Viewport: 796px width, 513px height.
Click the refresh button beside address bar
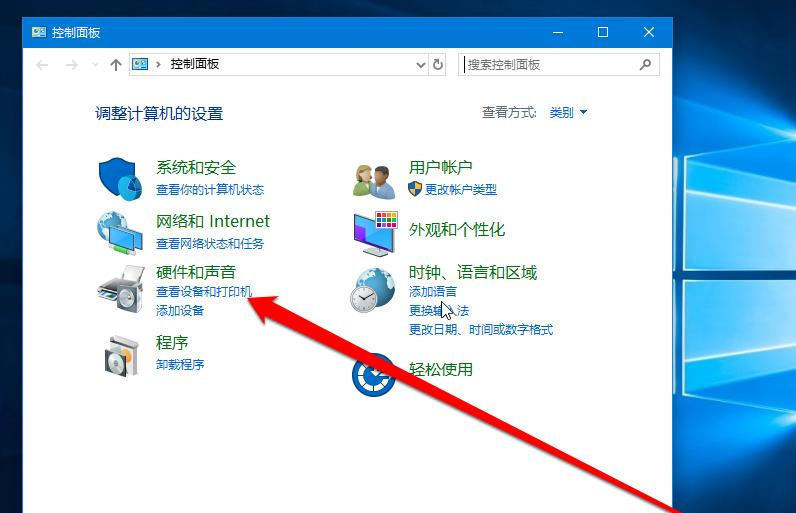point(437,64)
